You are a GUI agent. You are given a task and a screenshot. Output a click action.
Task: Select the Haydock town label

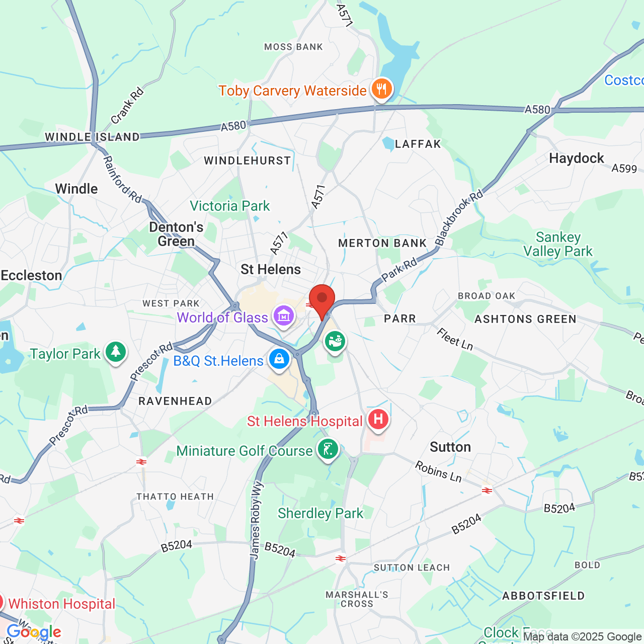tap(577, 158)
